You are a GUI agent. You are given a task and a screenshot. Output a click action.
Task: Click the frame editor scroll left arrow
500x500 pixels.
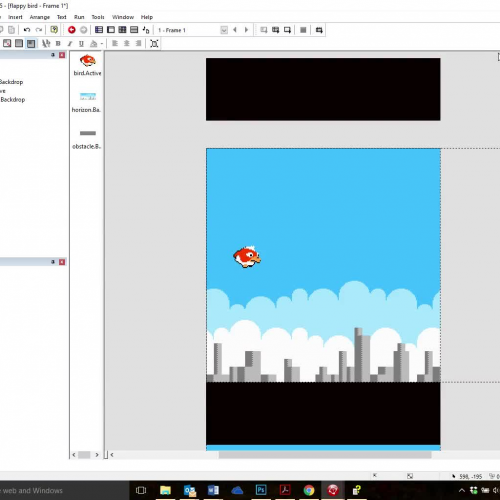click(x=112, y=455)
